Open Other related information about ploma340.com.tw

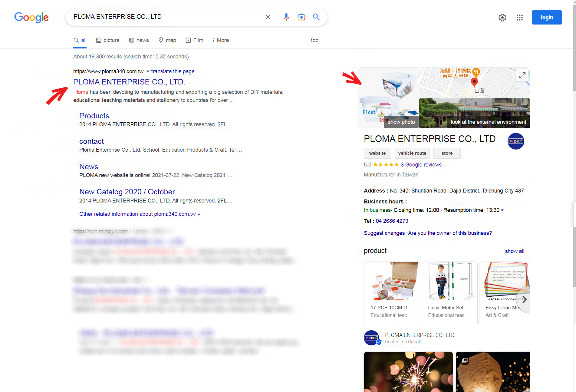[140, 214]
